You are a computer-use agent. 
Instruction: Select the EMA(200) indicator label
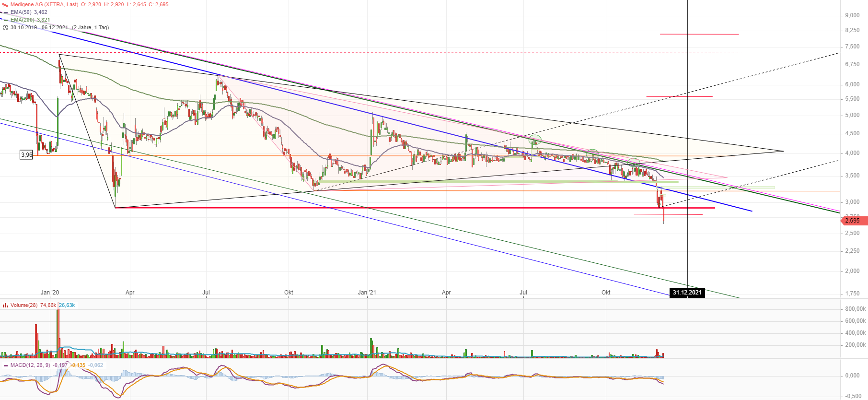[x=22, y=20]
